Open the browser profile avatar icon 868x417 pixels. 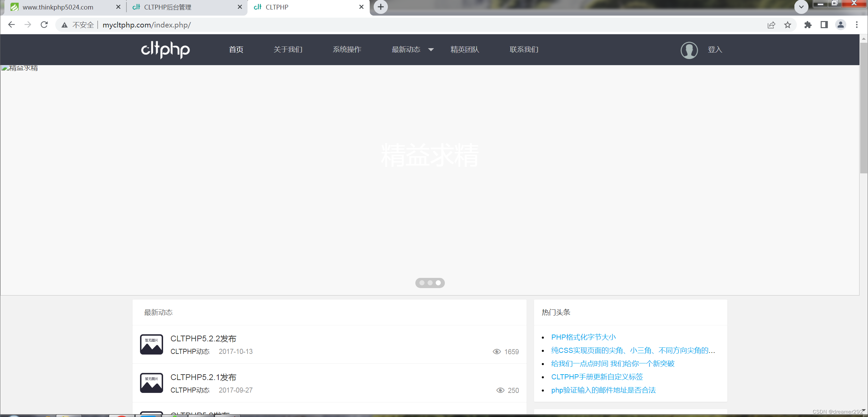(840, 24)
